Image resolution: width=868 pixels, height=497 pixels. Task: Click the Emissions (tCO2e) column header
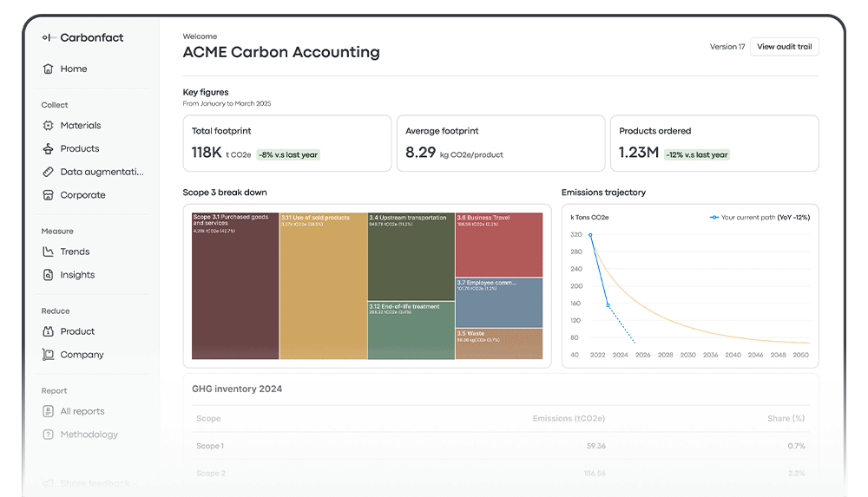[569, 418]
